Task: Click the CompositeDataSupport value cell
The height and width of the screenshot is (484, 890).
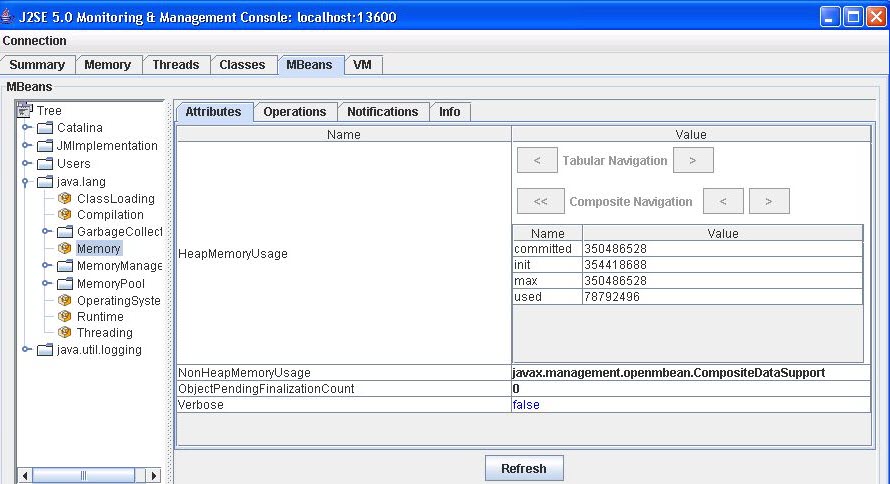Action: [x=691, y=373]
